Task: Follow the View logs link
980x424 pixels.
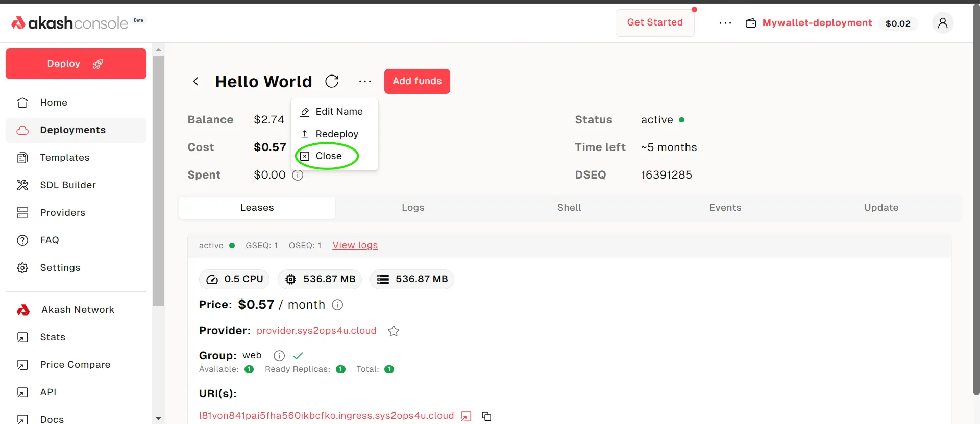Action: click(x=355, y=245)
